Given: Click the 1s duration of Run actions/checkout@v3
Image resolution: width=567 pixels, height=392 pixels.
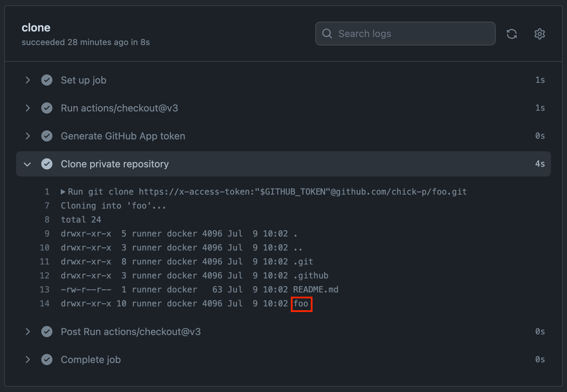Looking at the screenshot, I should pos(540,108).
